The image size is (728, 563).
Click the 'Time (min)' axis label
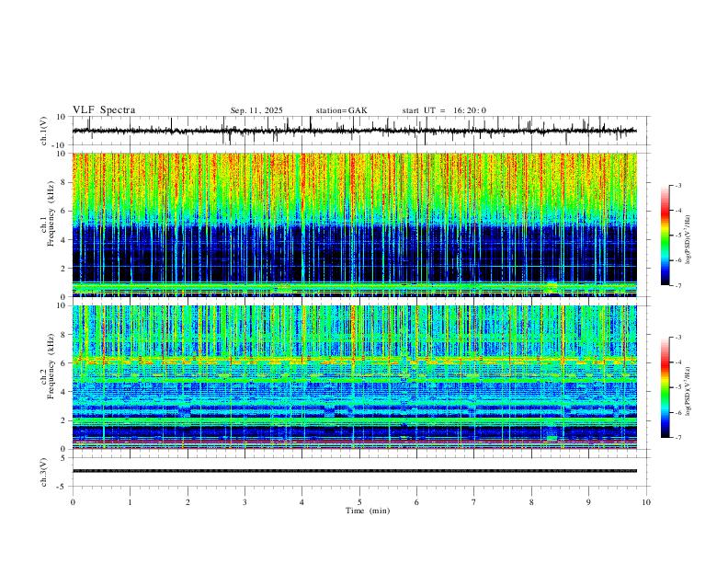368,511
